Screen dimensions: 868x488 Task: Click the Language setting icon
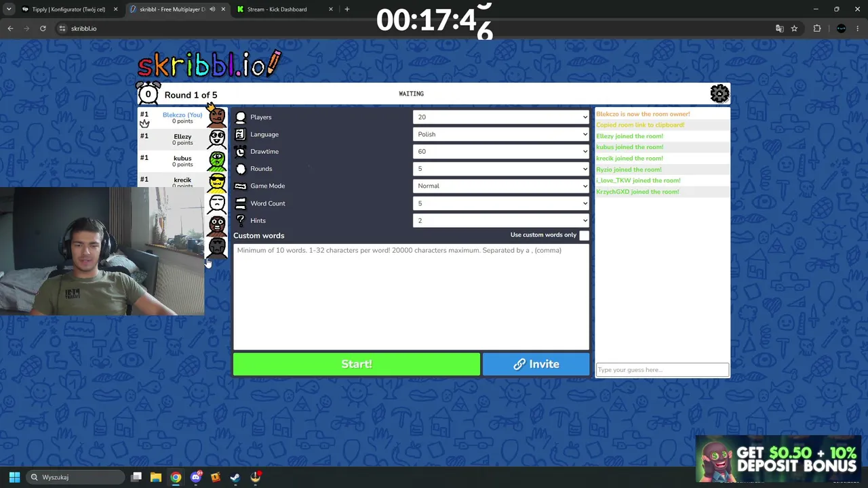click(240, 134)
